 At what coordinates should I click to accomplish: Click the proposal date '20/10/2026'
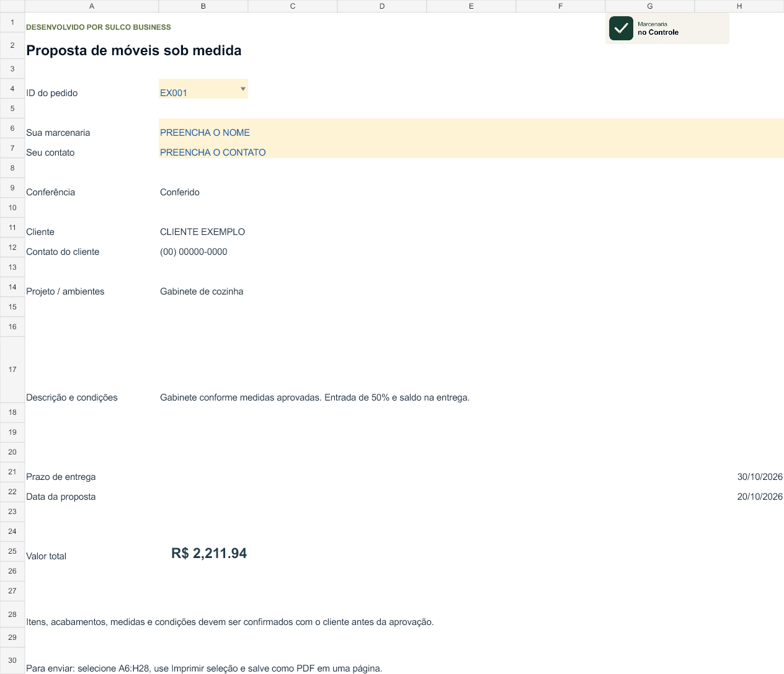[x=760, y=497]
